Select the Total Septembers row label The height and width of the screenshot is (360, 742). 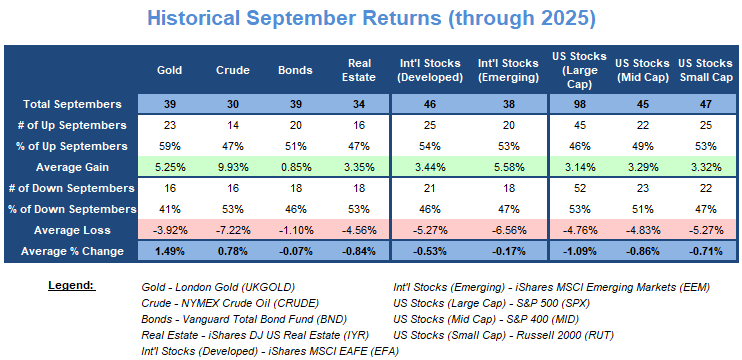pos(71,104)
